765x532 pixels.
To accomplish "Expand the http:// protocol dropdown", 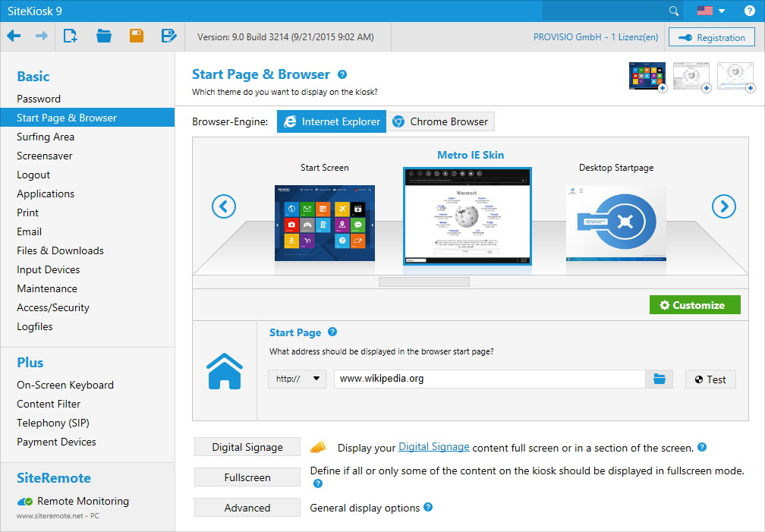I will click(297, 379).
